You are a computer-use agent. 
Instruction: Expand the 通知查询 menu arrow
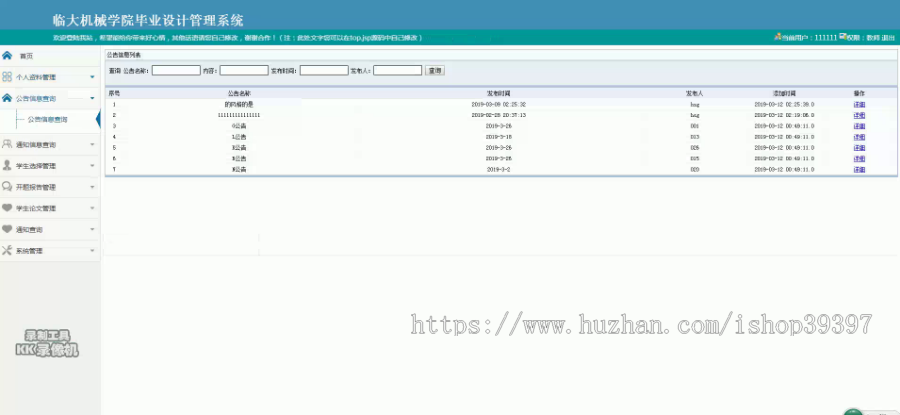(x=92, y=230)
